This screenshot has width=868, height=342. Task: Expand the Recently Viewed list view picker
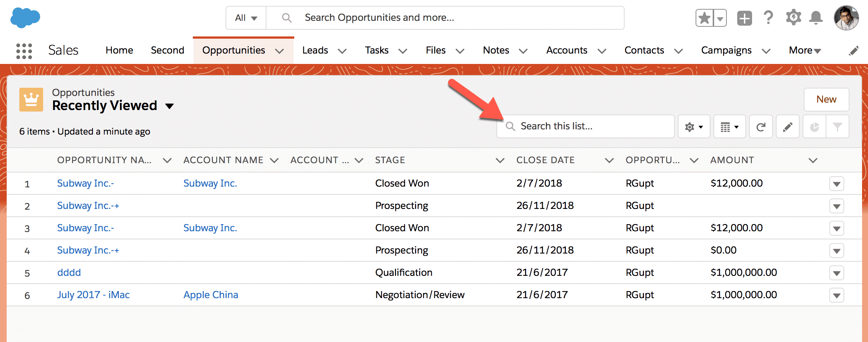tap(169, 106)
